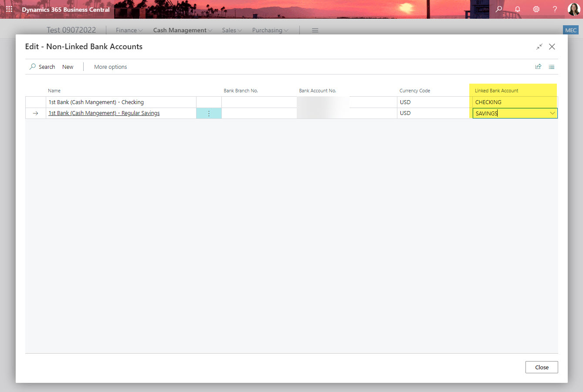
Task: Select the 1st Bank Checking name cell
Action: (121, 102)
